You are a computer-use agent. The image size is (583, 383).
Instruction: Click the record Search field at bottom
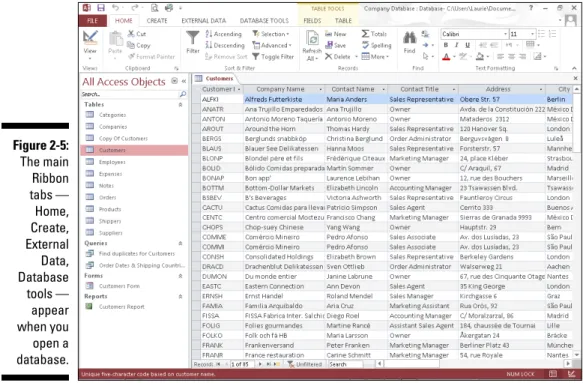coord(346,364)
